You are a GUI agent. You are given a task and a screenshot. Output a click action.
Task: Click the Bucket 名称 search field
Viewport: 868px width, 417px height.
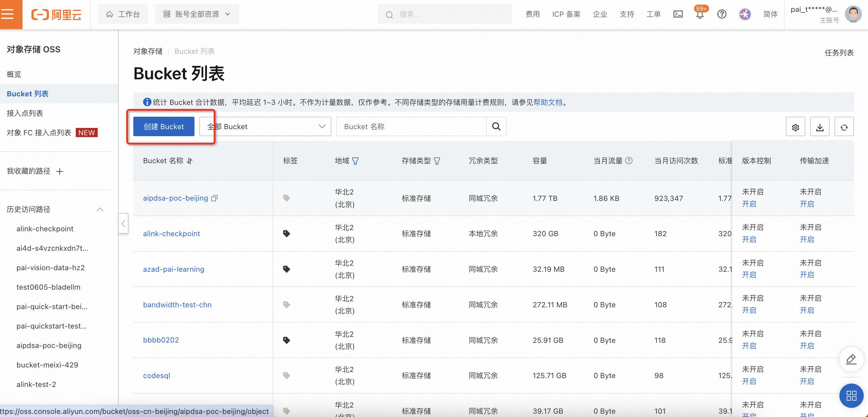[411, 126]
